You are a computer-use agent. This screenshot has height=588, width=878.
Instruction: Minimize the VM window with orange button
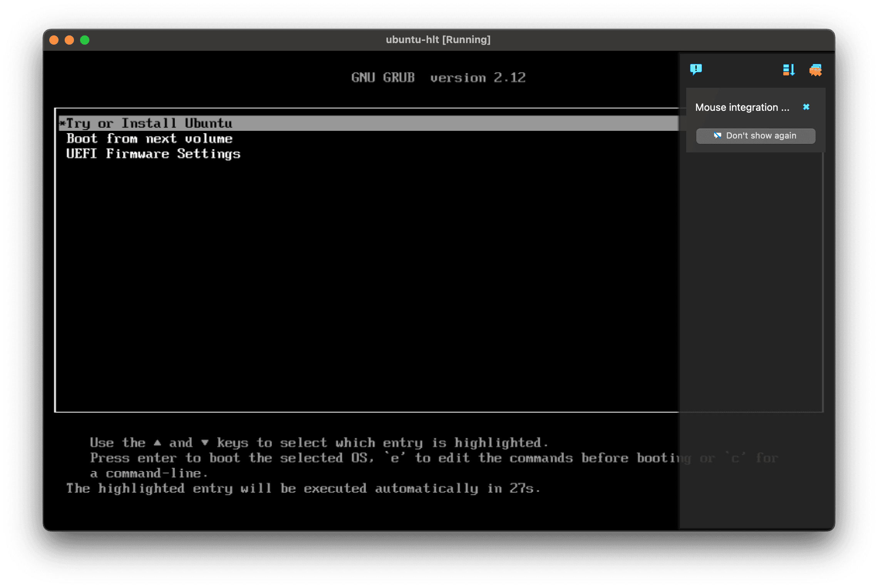point(69,40)
